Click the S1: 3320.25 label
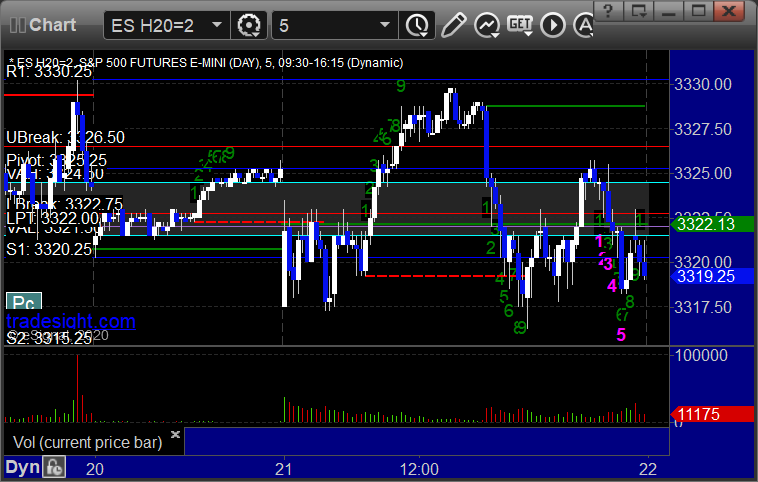 click(49, 249)
